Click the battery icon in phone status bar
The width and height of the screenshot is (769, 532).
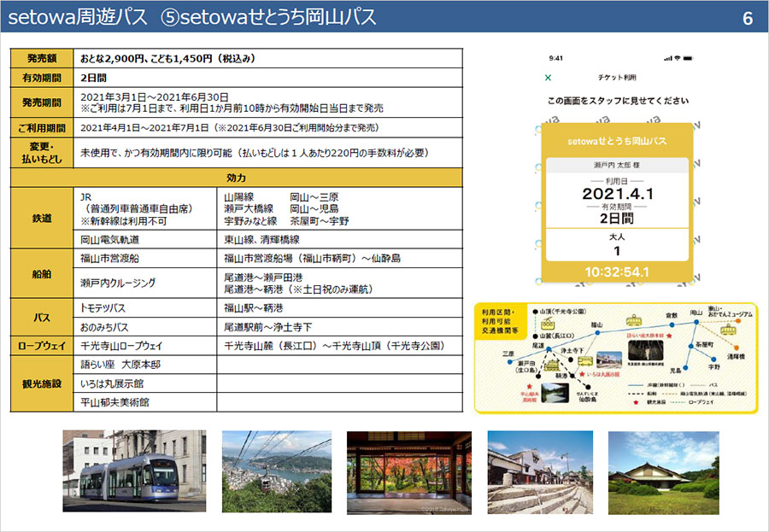click(x=688, y=58)
